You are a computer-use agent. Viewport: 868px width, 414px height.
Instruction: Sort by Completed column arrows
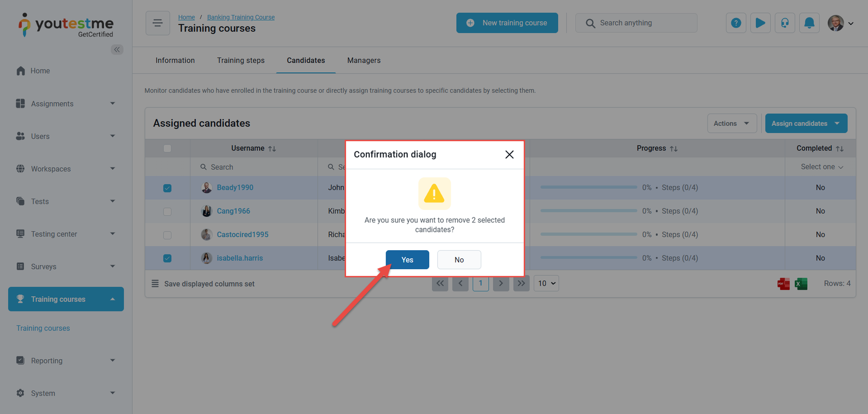(x=840, y=149)
